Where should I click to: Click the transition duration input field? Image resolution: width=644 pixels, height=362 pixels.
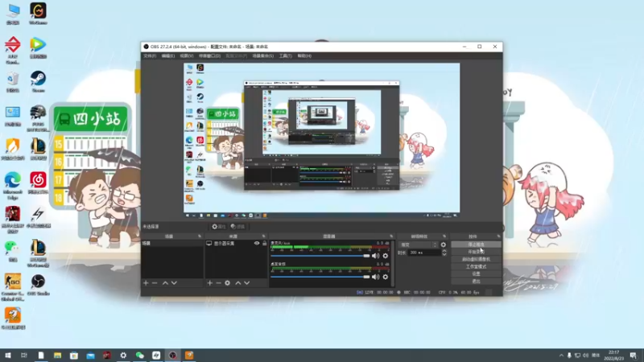[424, 253]
